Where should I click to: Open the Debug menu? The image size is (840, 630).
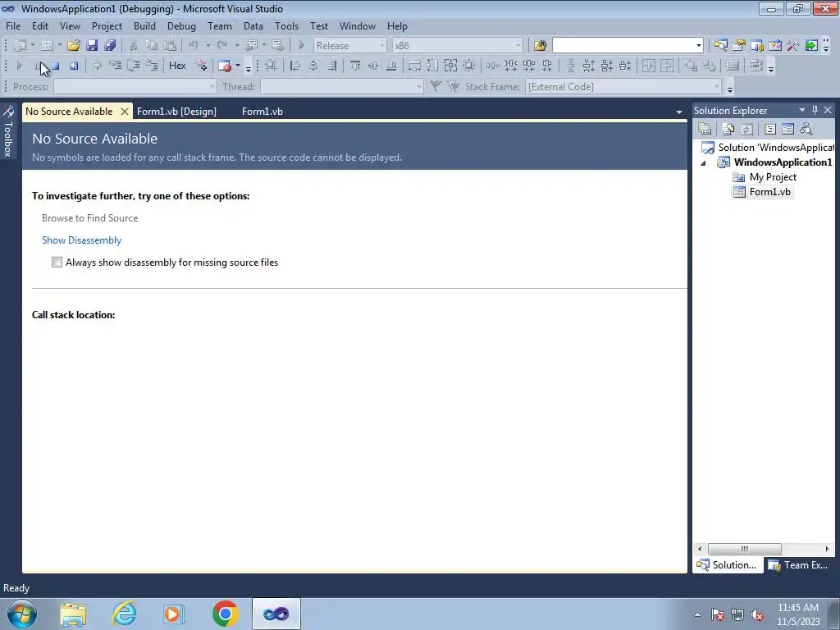pos(181,25)
